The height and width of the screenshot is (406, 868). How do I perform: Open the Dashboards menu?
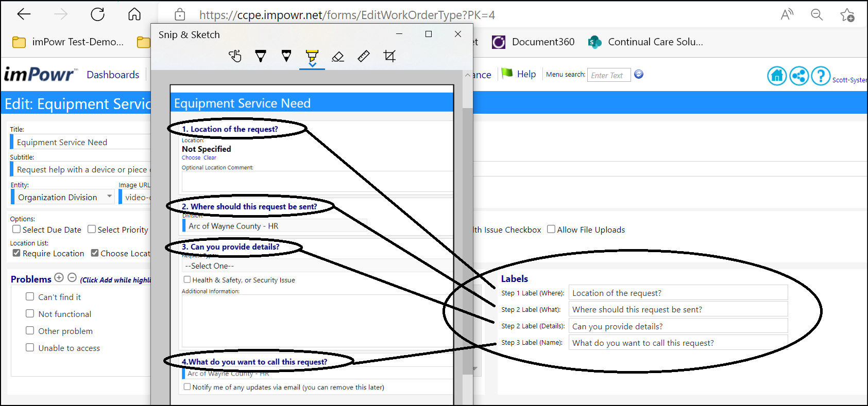(x=113, y=75)
